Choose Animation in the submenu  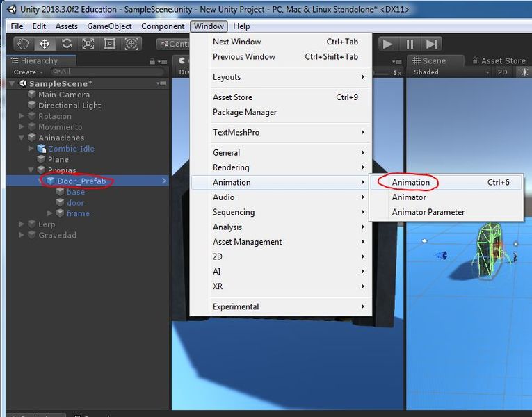446,182
